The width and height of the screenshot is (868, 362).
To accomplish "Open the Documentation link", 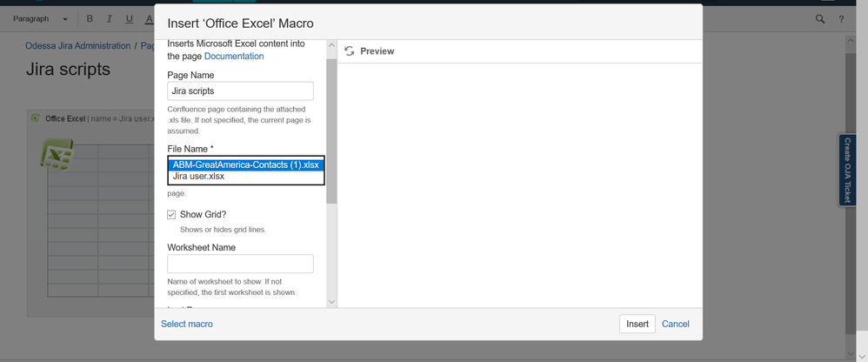I will click(x=234, y=56).
